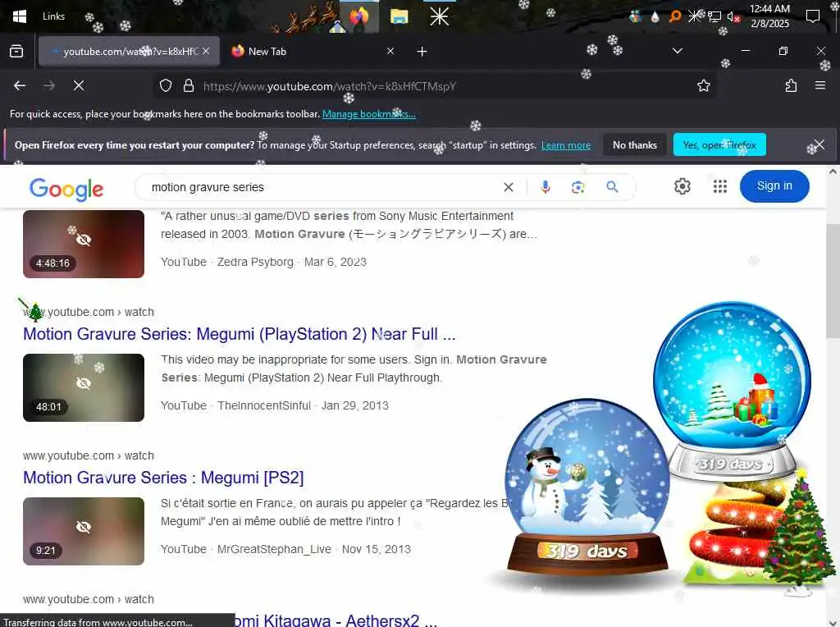Screen dimensions: 840x627
Task: Go back to the previous page
Action: pyautogui.click(x=20, y=85)
